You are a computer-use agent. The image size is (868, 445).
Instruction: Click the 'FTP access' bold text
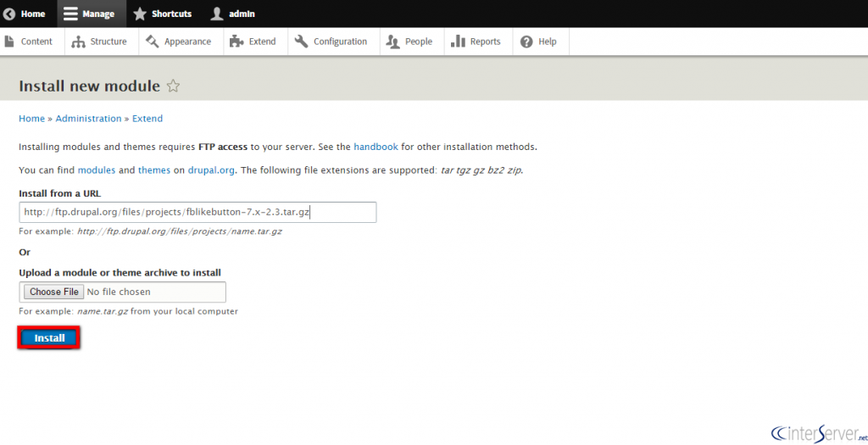pyautogui.click(x=223, y=147)
